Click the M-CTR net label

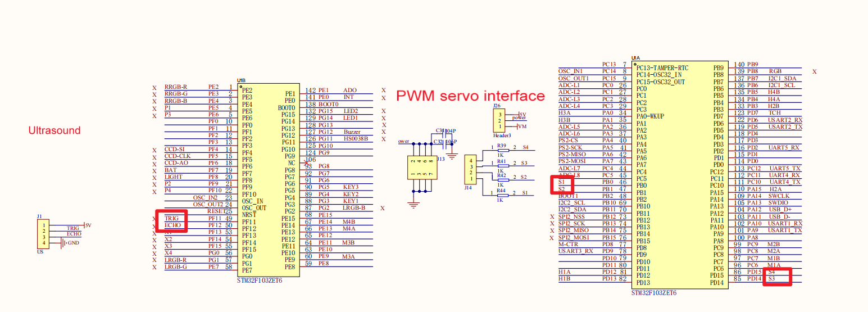pyautogui.click(x=568, y=244)
